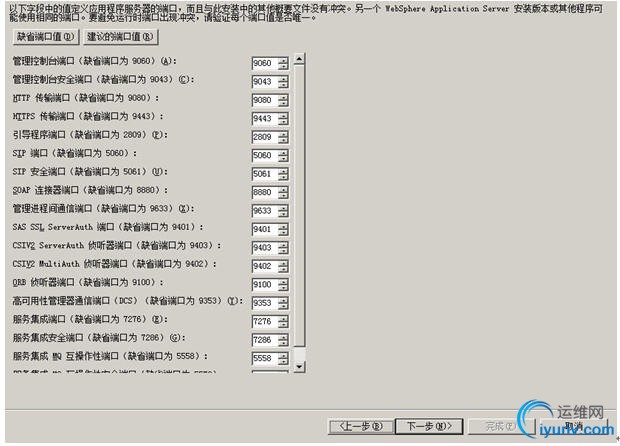This screenshot has height=446, width=620.
Task: Click the stepper arrows for ORB port 9100
Action: coord(283,285)
